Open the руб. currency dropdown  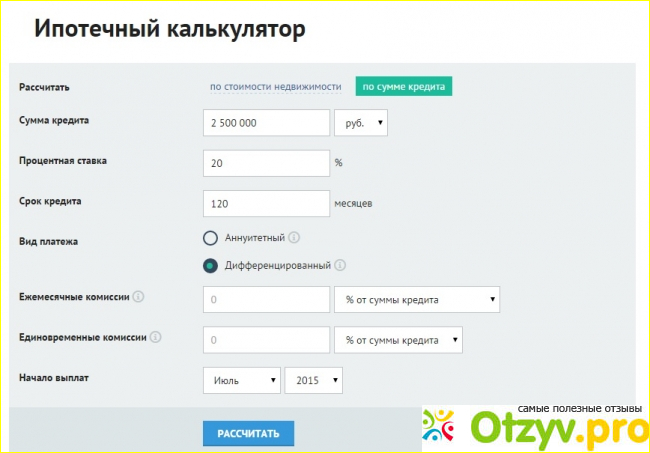[360, 122]
